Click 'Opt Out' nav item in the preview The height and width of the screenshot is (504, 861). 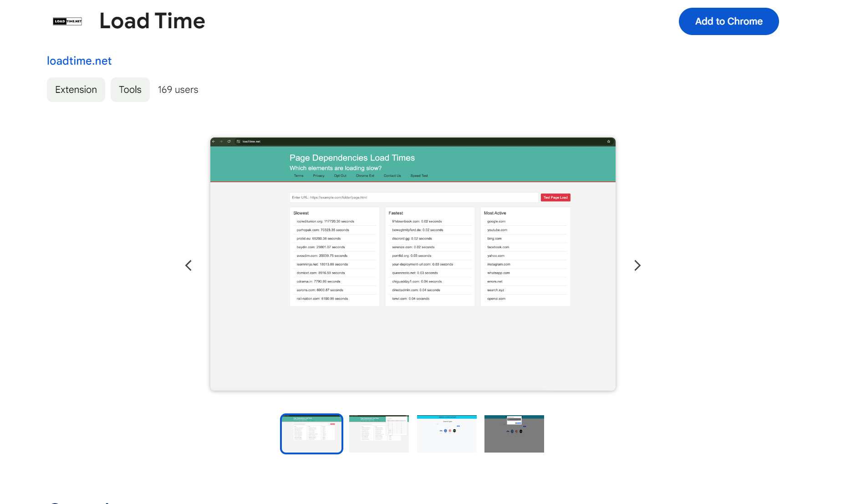pos(340,176)
